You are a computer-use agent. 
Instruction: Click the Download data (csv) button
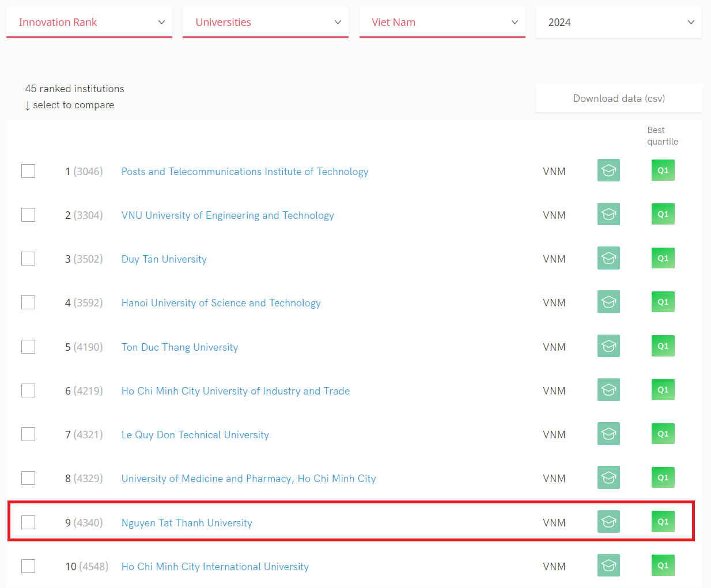click(618, 98)
